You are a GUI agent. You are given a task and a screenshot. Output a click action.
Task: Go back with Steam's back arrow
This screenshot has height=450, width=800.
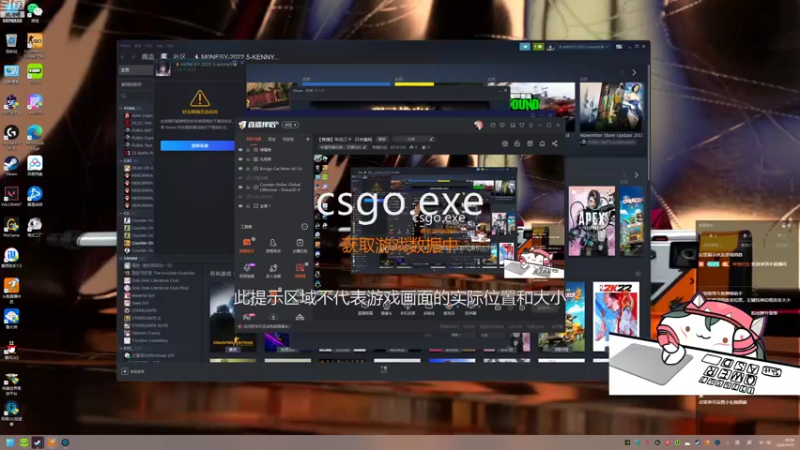[122, 57]
